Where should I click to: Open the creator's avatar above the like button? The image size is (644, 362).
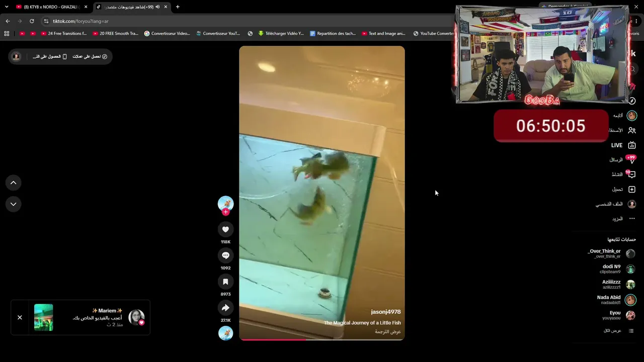point(225,203)
